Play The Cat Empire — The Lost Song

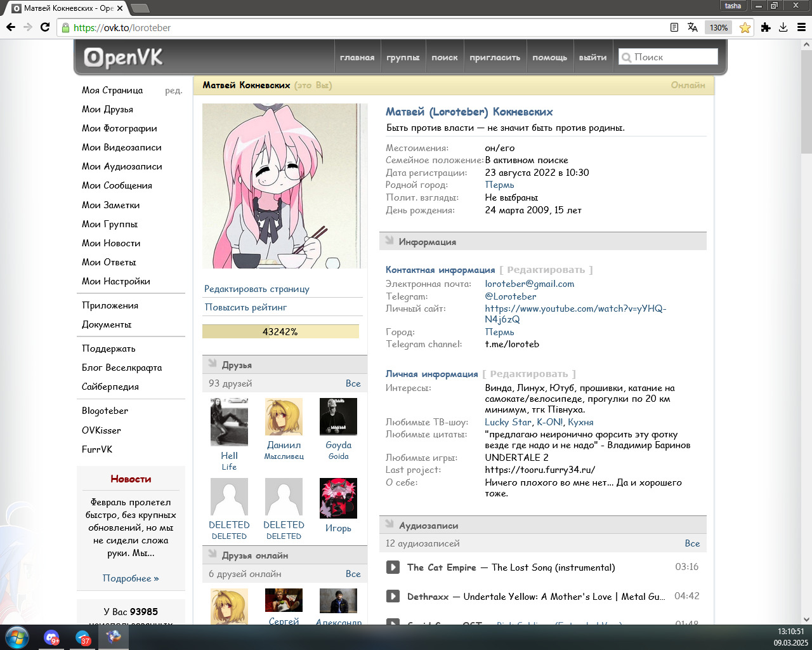click(x=393, y=567)
